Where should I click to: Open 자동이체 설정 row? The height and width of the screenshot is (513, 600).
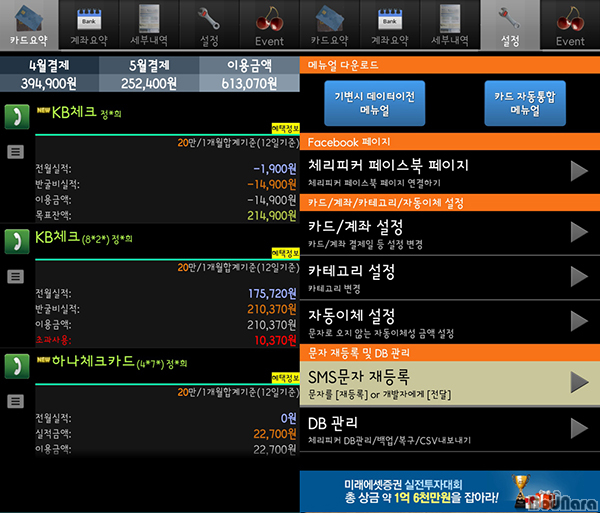(x=450, y=322)
